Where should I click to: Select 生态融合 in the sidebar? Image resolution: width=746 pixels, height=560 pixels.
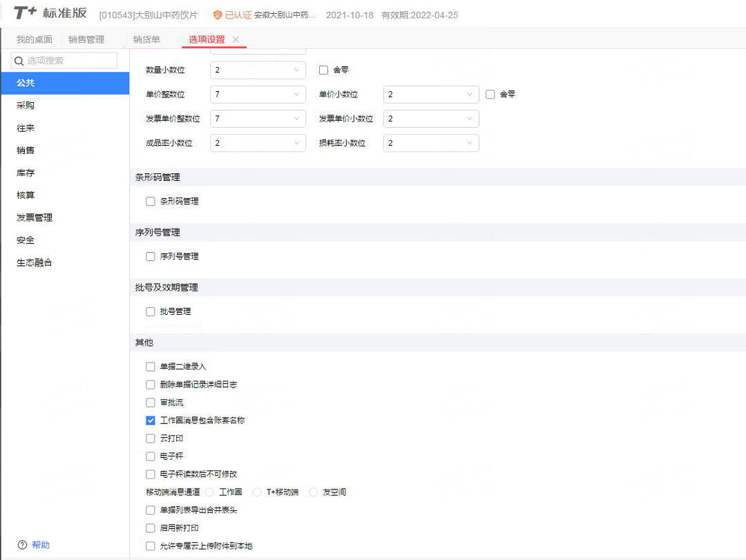click(65, 262)
